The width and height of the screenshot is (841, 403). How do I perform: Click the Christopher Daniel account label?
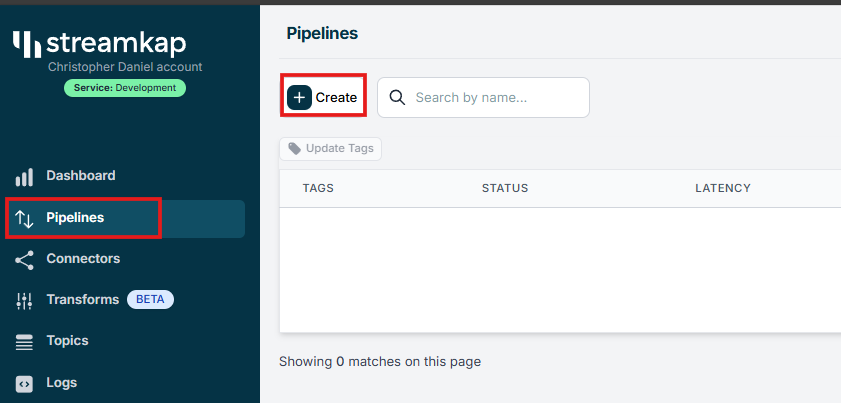125,67
